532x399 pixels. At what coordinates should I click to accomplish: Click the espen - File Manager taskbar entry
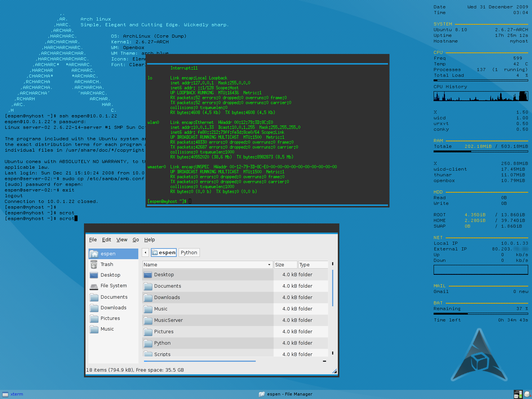(x=285, y=394)
